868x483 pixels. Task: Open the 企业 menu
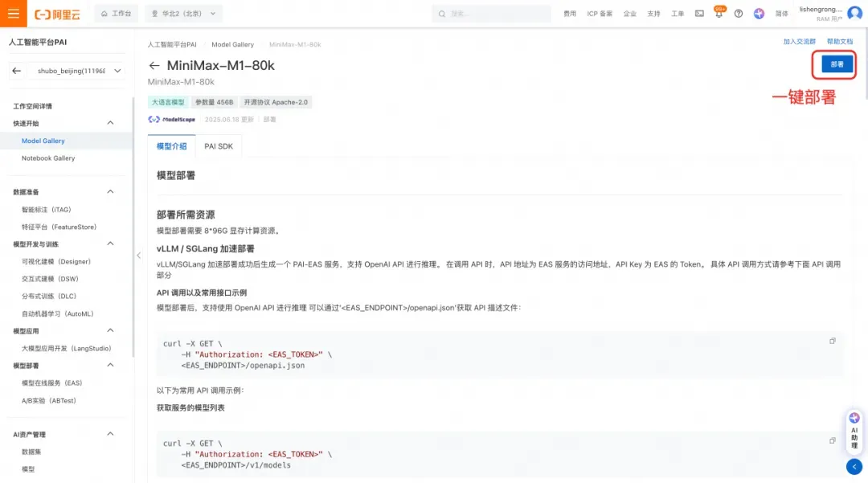click(629, 14)
